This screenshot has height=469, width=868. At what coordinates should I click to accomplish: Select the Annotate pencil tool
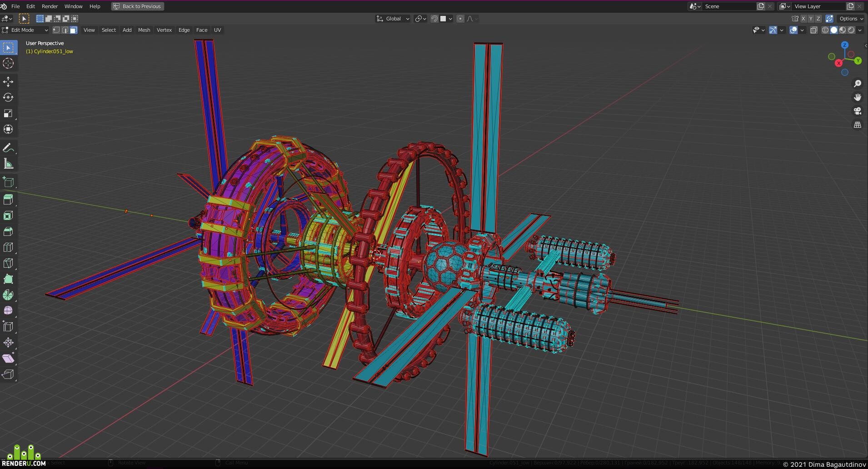(8, 148)
